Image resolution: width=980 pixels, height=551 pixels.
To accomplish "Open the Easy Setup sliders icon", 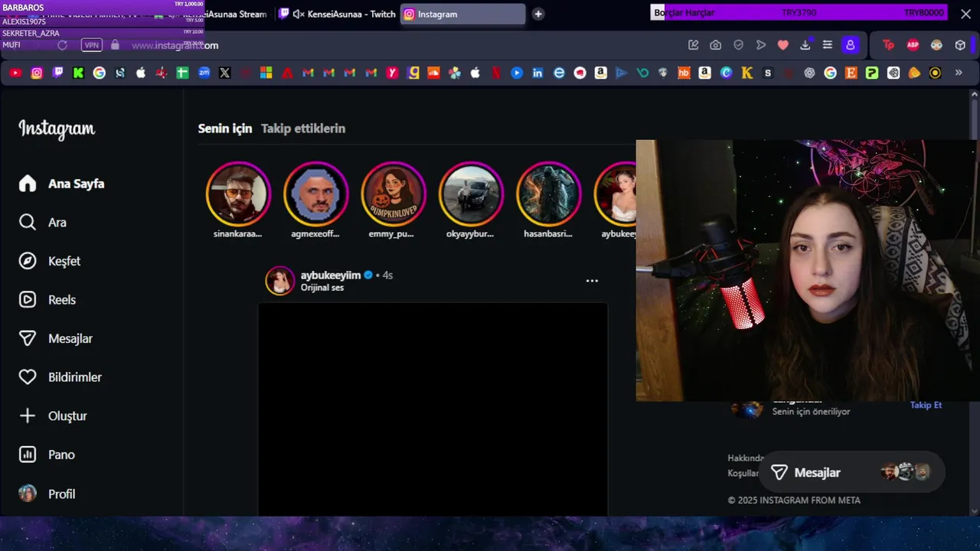I will tap(827, 45).
